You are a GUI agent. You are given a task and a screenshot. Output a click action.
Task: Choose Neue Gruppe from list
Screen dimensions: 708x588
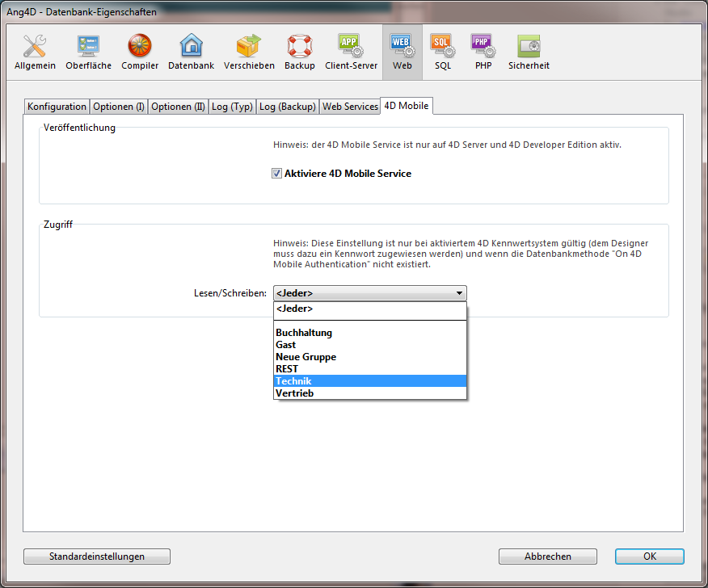click(x=370, y=357)
